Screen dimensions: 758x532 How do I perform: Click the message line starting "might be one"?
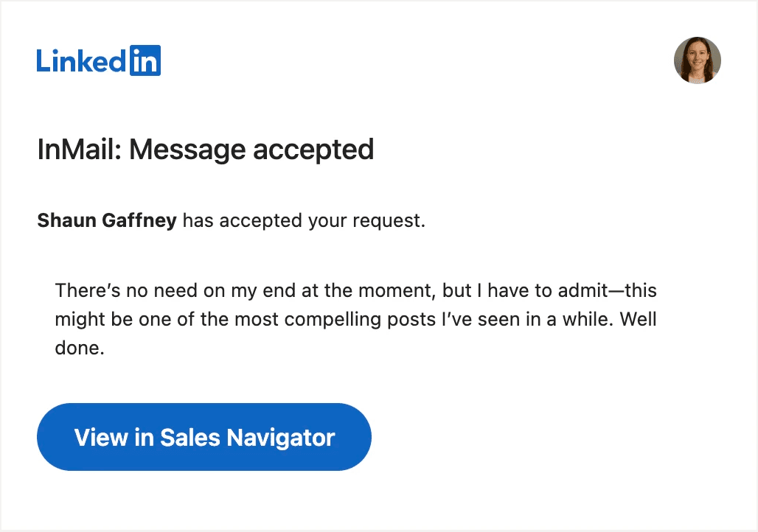point(355,320)
